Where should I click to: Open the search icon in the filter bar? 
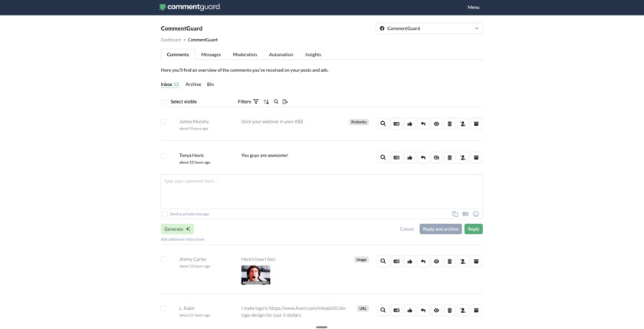coord(276,101)
